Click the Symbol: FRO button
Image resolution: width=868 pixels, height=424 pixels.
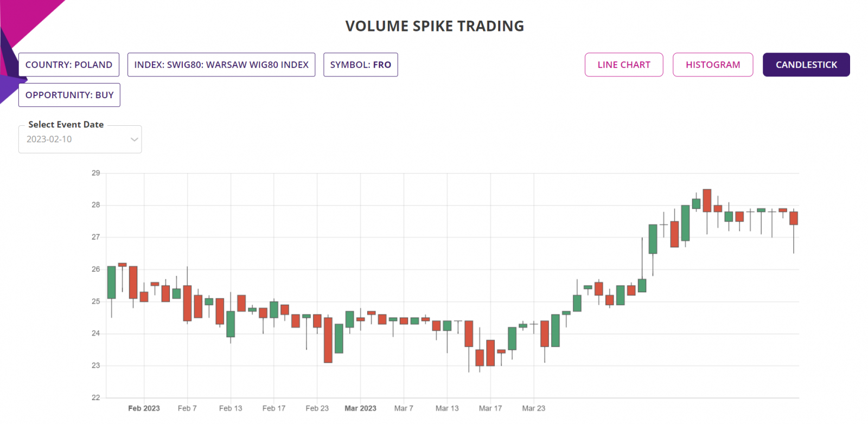(361, 65)
